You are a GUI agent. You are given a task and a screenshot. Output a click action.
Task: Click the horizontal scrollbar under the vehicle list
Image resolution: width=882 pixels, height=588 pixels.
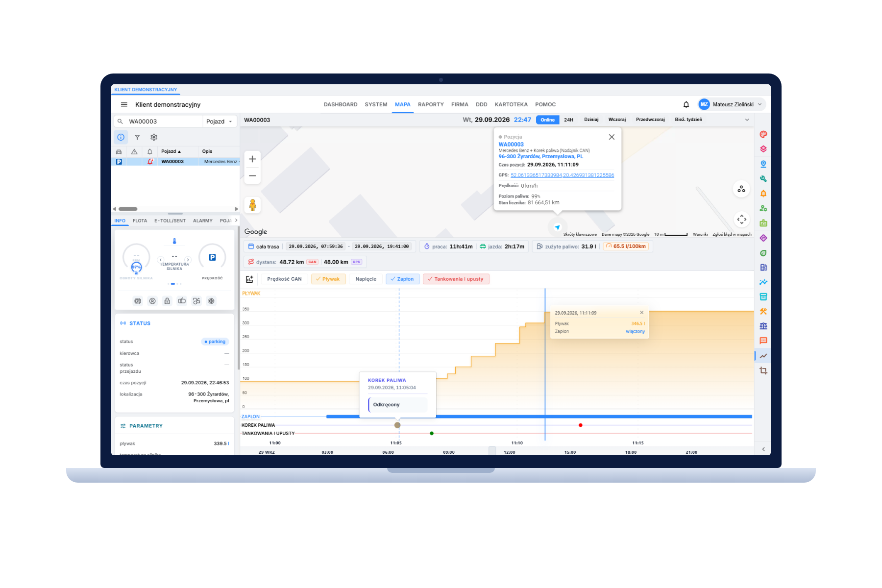128,209
